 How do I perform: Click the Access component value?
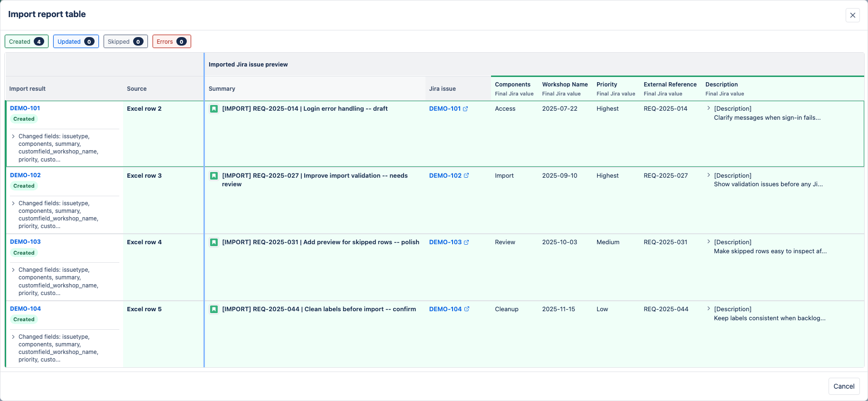tap(505, 109)
